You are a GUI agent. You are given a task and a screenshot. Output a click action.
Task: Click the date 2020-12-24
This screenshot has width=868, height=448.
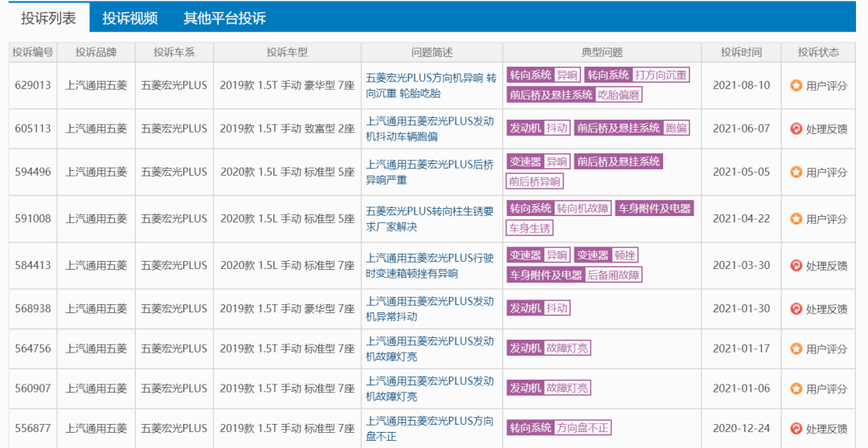click(x=741, y=428)
